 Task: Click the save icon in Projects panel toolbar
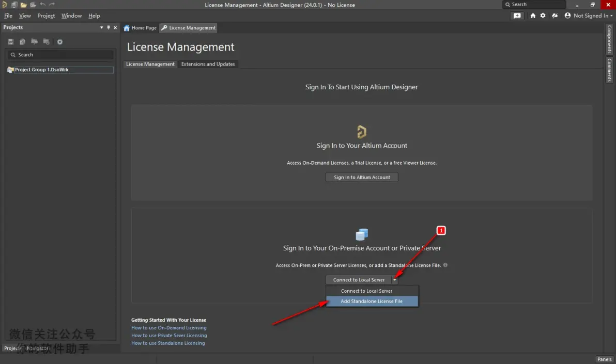(x=11, y=42)
